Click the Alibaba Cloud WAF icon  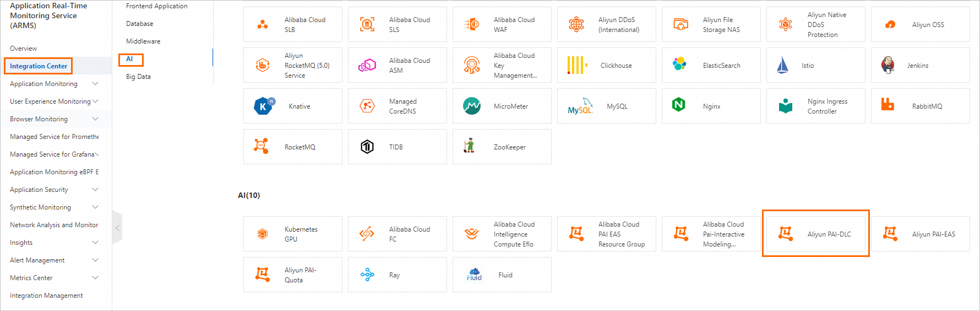(x=472, y=24)
